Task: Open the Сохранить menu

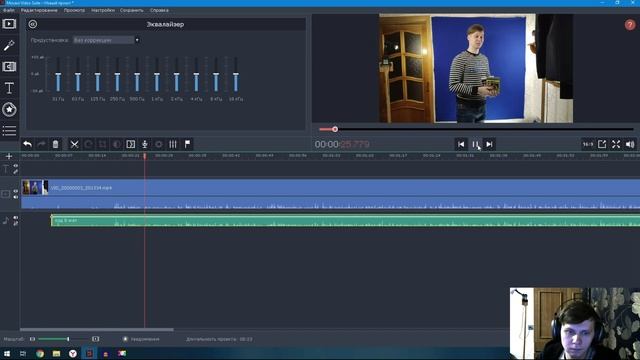Action: (x=132, y=10)
